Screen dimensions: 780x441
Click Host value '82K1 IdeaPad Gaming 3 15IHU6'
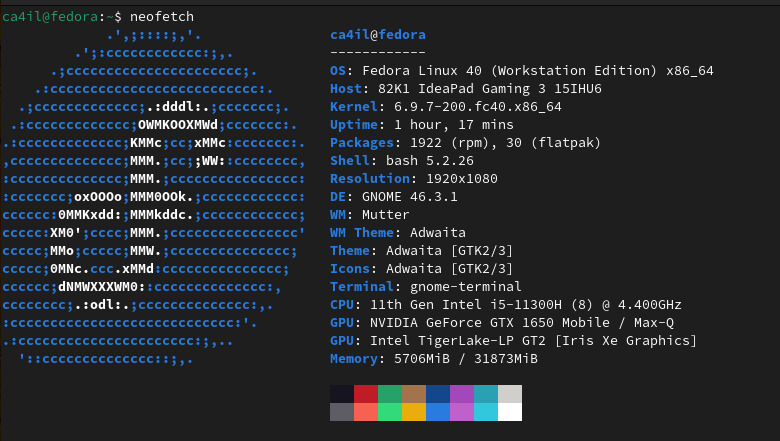point(489,88)
